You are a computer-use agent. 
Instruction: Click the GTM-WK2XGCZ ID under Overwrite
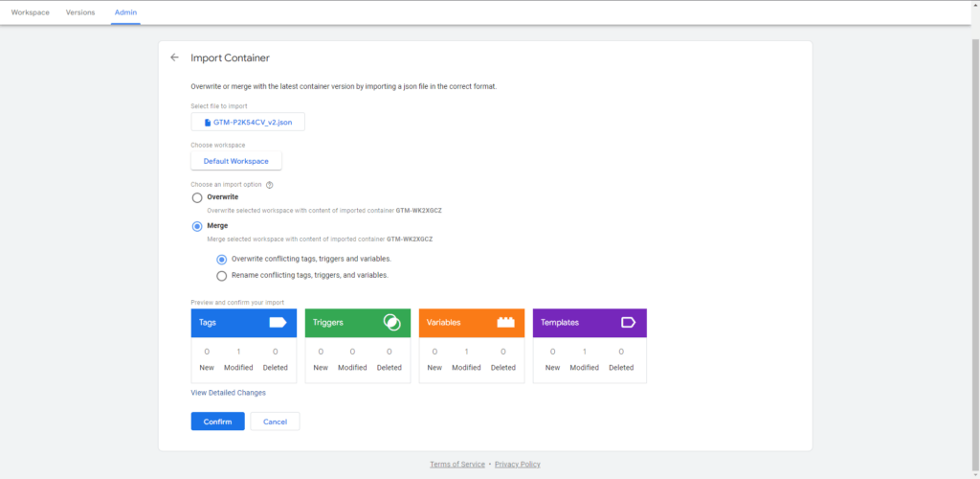419,211
